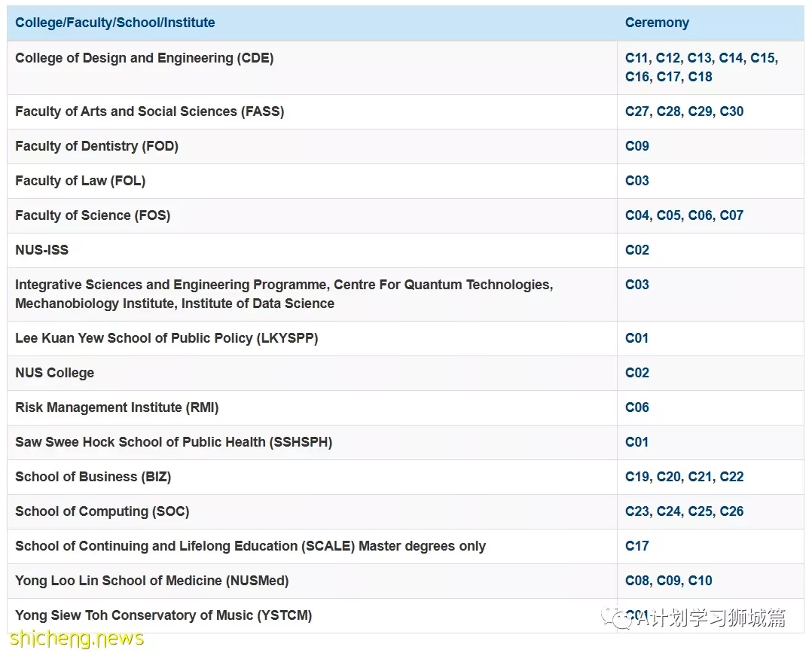812x653 pixels.
Task: Select the NUS College row name
Action: pos(55,373)
